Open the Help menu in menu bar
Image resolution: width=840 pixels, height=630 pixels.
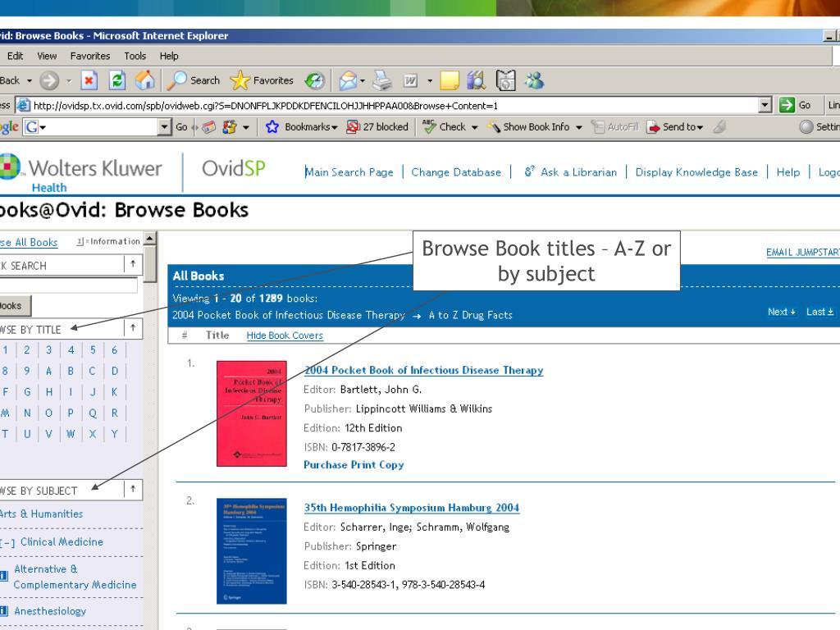click(x=169, y=56)
